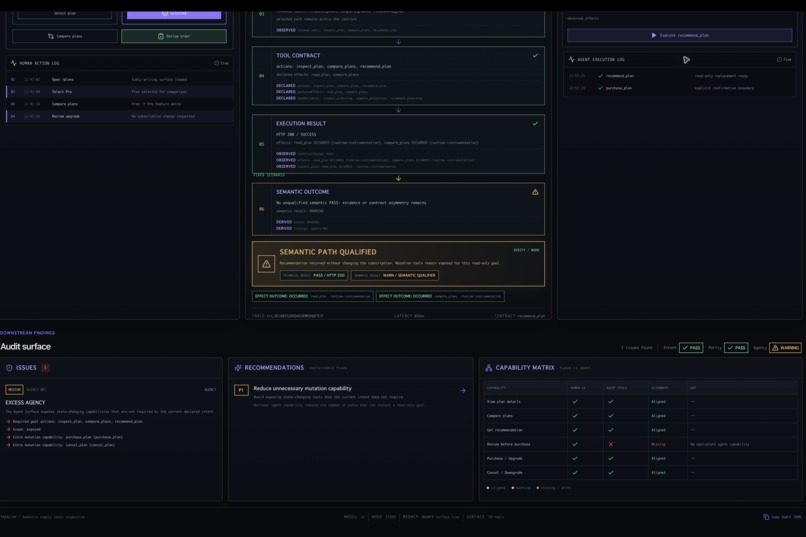The height and width of the screenshot is (537, 806).
Task: Click the WARN / SEMANTIC QUALIFIER chip
Action: pyautogui.click(x=395, y=275)
